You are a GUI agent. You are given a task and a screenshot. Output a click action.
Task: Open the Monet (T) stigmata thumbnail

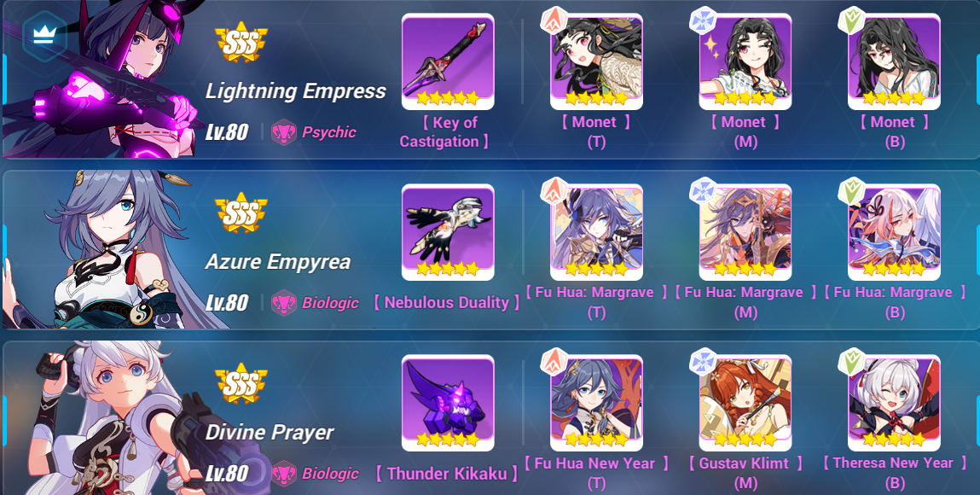(x=596, y=61)
